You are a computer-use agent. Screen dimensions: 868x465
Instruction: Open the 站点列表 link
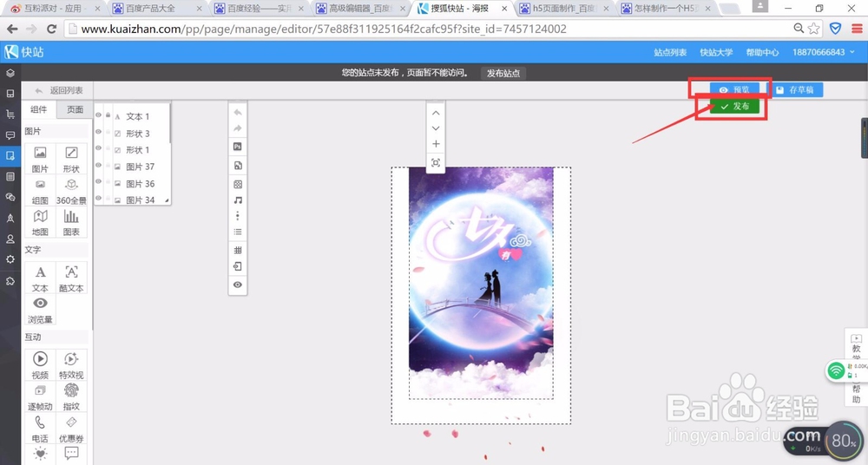tap(670, 52)
